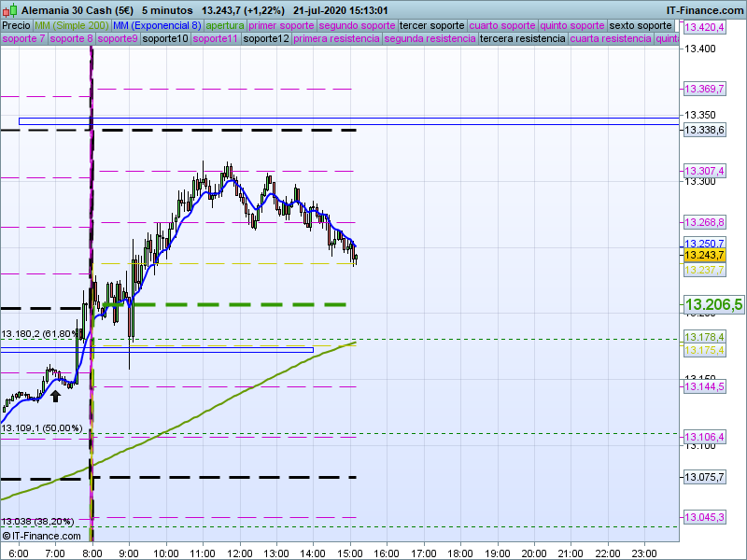Click the 12:00 time axis label

pyautogui.click(x=240, y=553)
